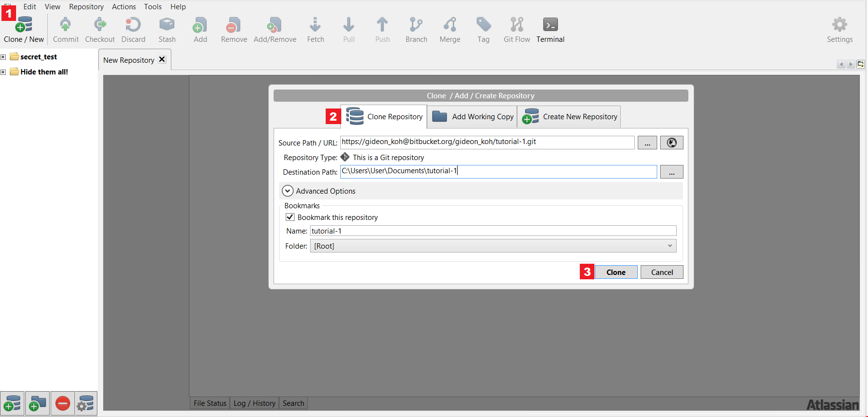This screenshot has height=417, width=868.
Task: Open the Tools menu
Action: 153,6
